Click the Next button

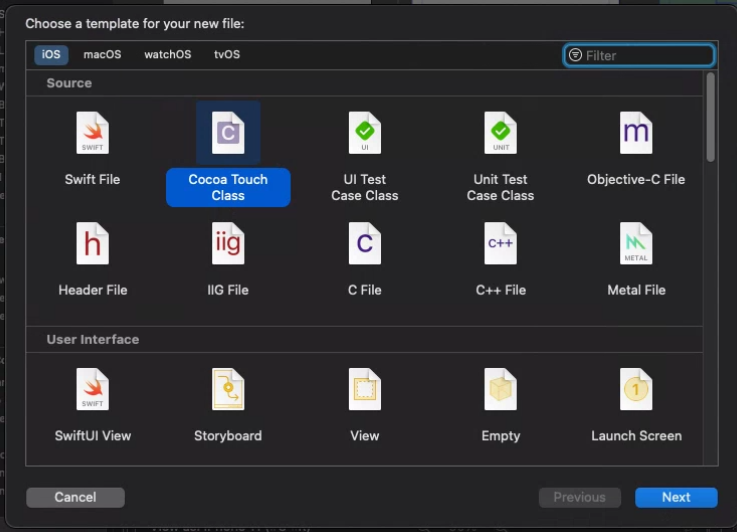[676, 497]
